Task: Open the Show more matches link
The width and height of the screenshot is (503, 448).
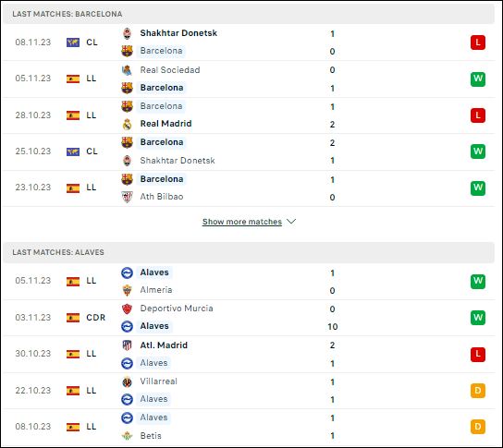Action: pos(242,222)
